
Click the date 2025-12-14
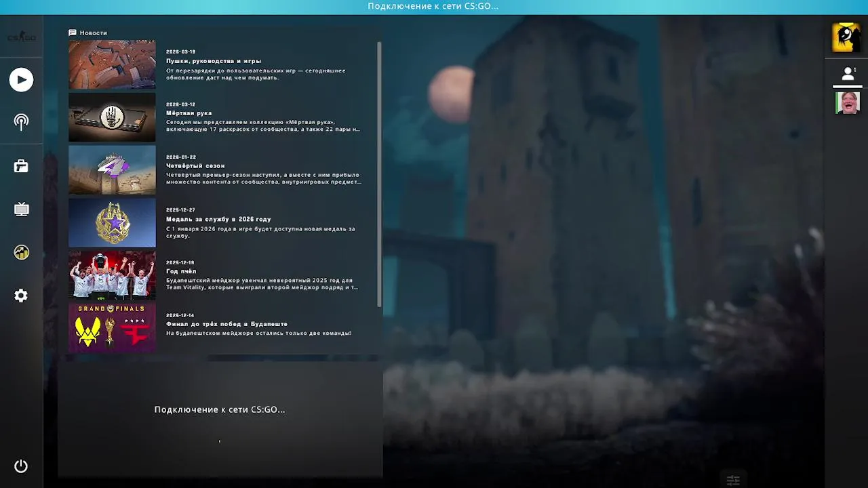tap(180, 315)
